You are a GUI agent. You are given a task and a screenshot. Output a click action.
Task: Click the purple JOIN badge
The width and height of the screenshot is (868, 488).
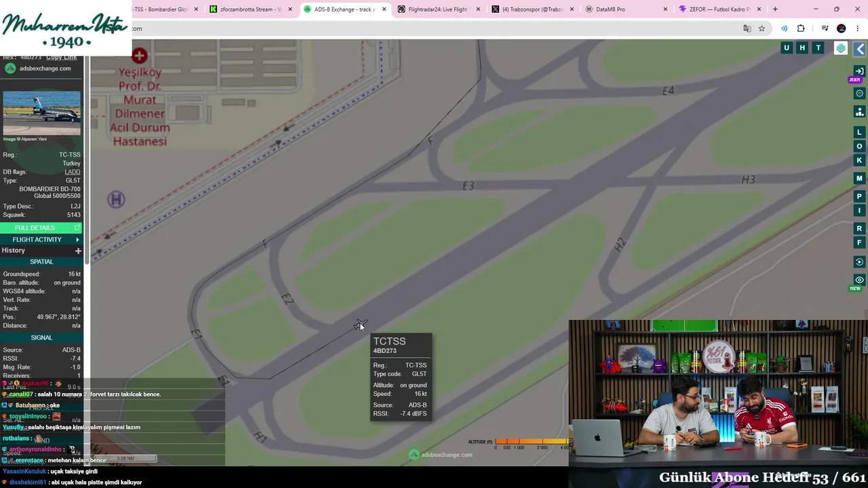tap(855, 80)
